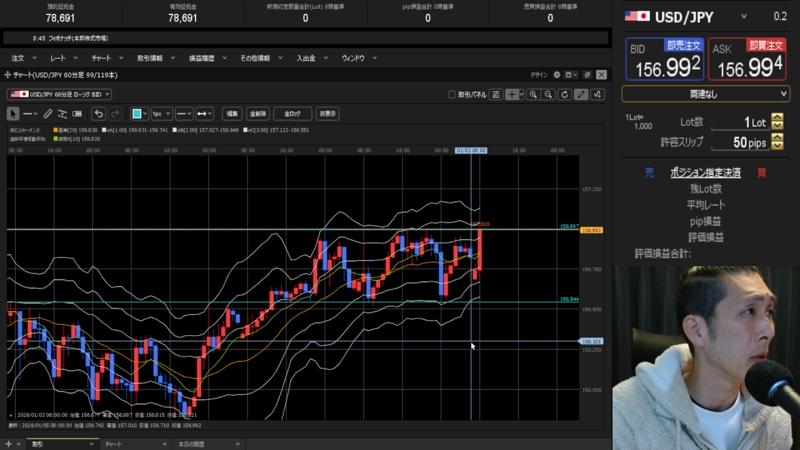Open the 入出金 menu

[x=305, y=58]
